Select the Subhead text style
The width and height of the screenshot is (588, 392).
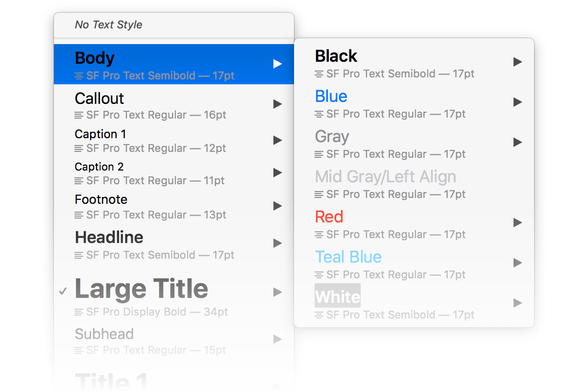174,341
